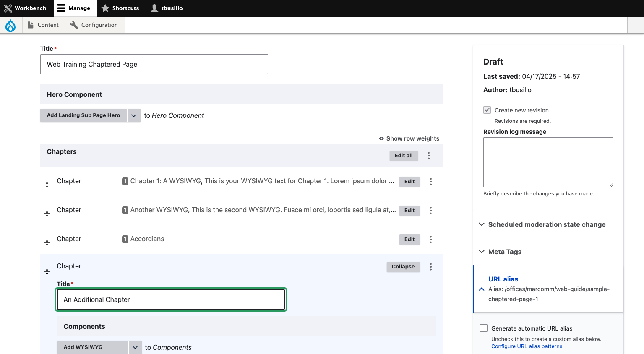This screenshot has width=644, height=354.
Task: Grab drag handle of Chapter 1 WYSIWYG row
Action: [x=47, y=185]
